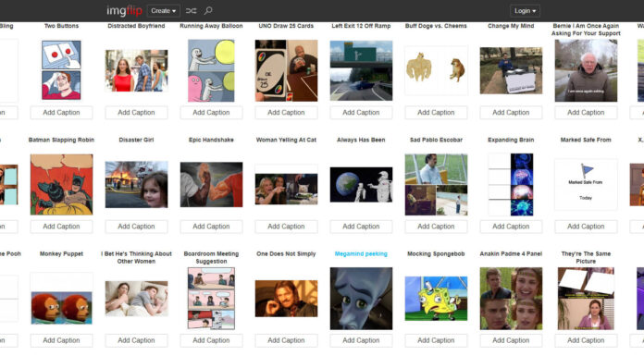Select the Thinking About Other Women image

136,299
